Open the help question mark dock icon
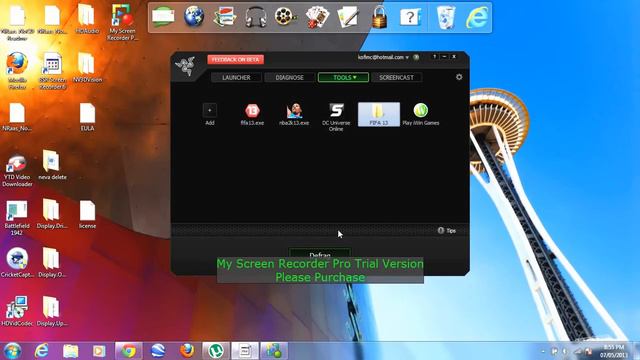Screen dimensions: 640x360 pos(410,17)
